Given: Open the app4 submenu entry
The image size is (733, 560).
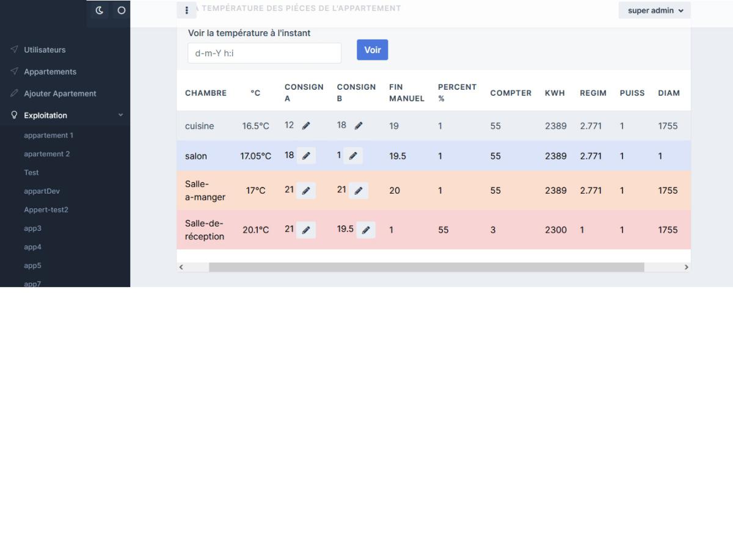Looking at the screenshot, I should coord(32,247).
